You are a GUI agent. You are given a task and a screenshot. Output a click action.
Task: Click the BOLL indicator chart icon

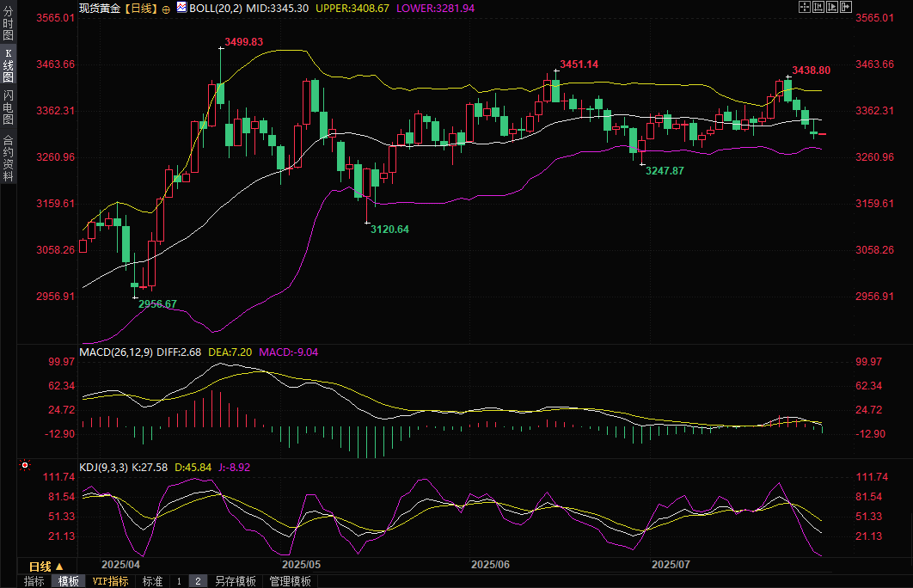tap(181, 8)
